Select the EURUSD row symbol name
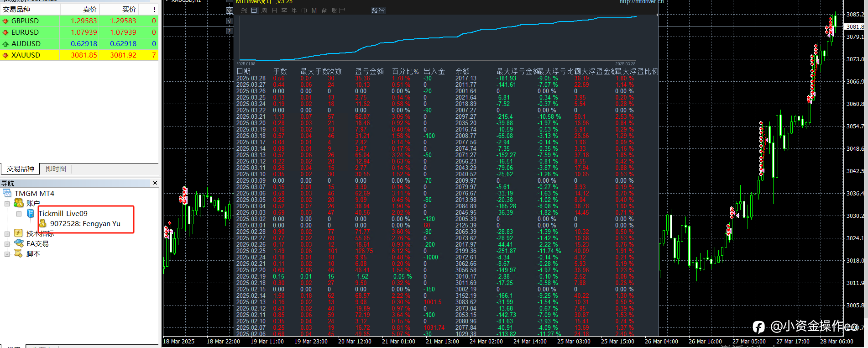The width and height of the screenshot is (868, 348). pyautogui.click(x=25, y=32)
